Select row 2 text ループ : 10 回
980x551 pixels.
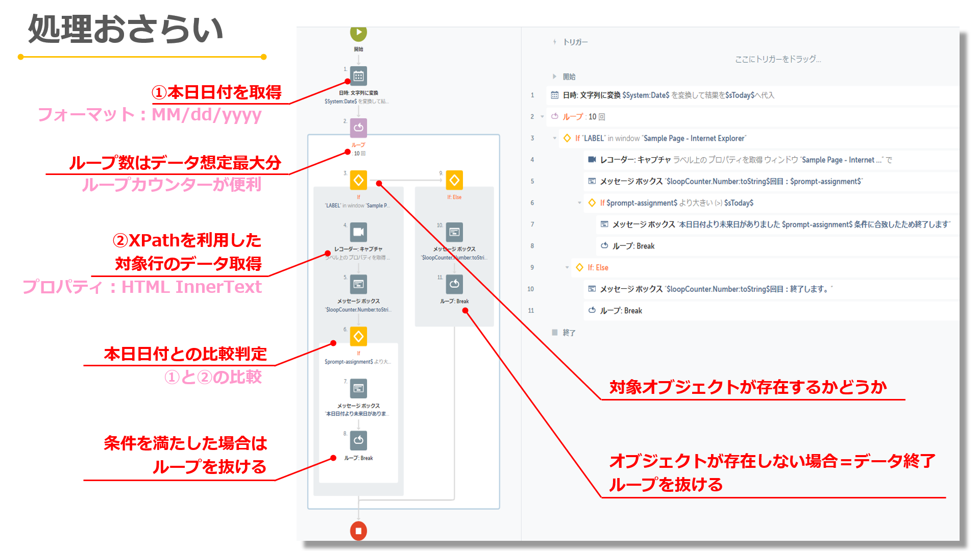pos(584,116)
